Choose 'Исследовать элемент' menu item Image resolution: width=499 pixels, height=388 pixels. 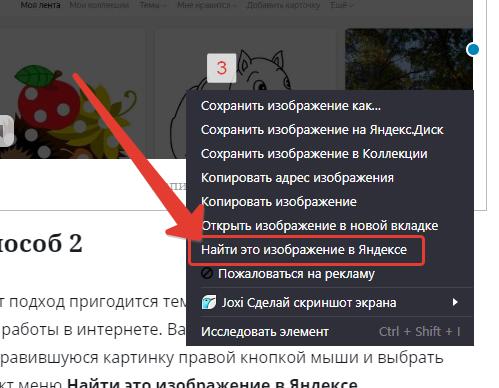click(x=330, y=332)
